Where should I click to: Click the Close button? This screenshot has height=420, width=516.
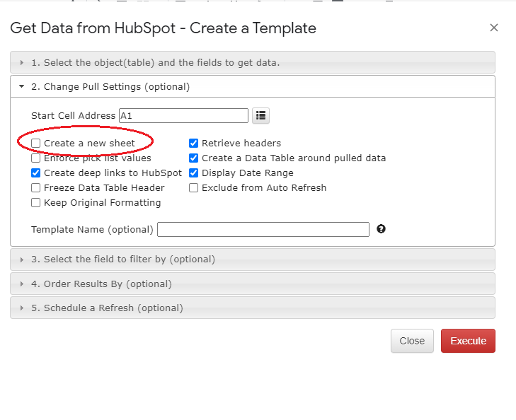[412, 341]
